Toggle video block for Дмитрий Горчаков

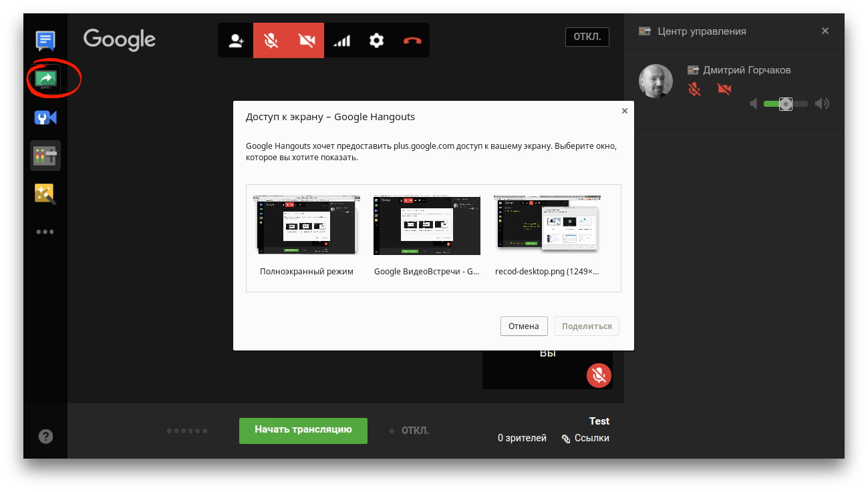pos(724,89)
